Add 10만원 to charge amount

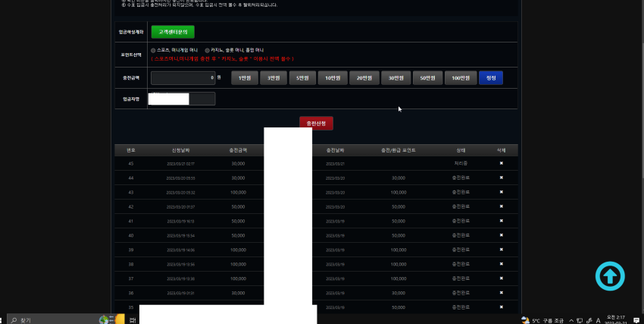pos(333,77)
